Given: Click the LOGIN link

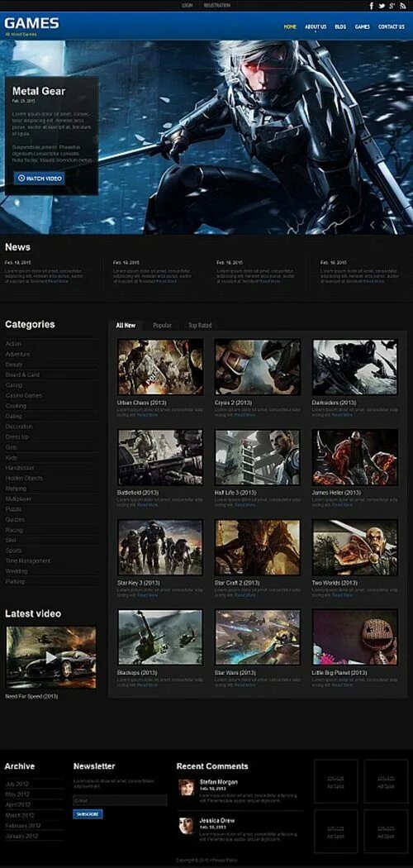Looking at the screenshot, I should point(188,6).
